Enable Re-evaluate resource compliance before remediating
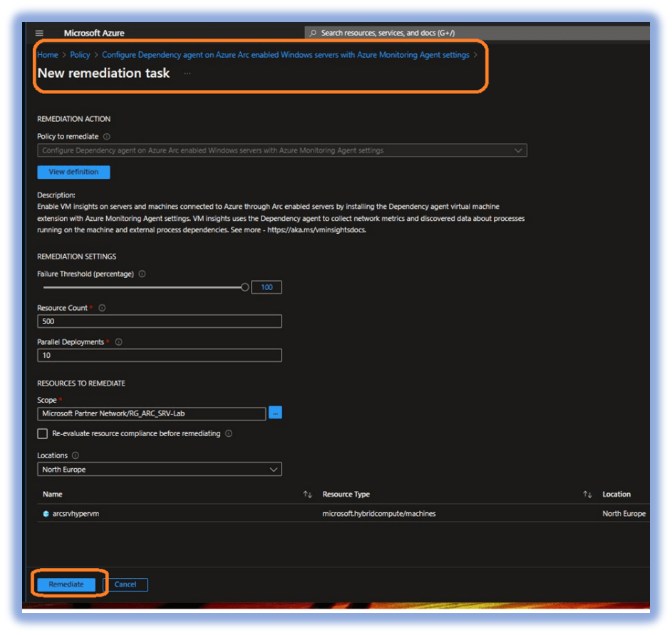Screen dimensions: 672x635 (x=43, y=433)
